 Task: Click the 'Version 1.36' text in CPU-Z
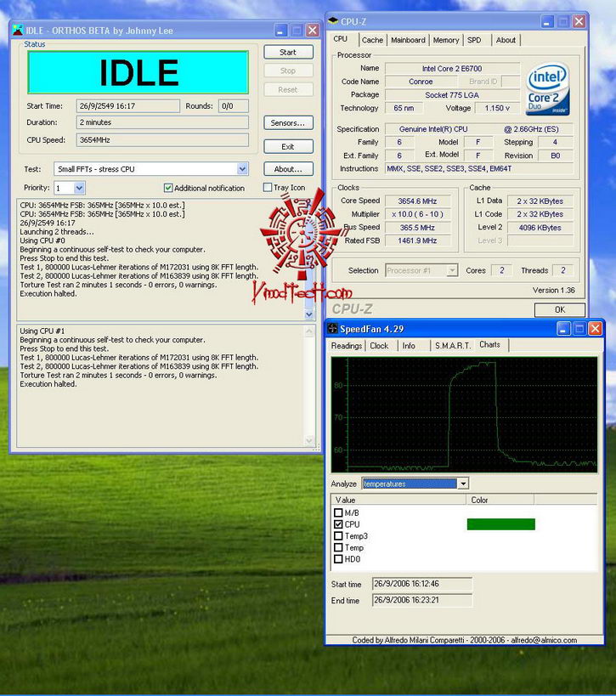tap(554, 290)
